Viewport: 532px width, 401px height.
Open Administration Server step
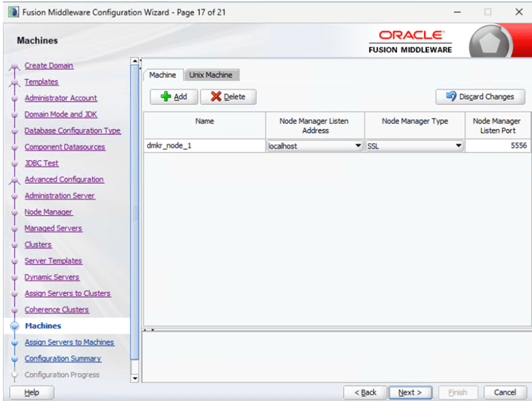(60, 195)
